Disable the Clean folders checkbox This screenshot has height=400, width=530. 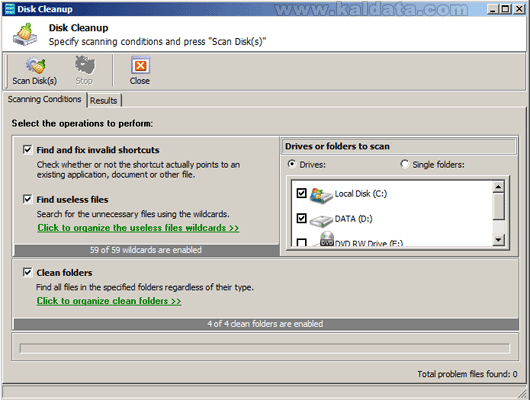pyautogui.click(x=27, y=272)
